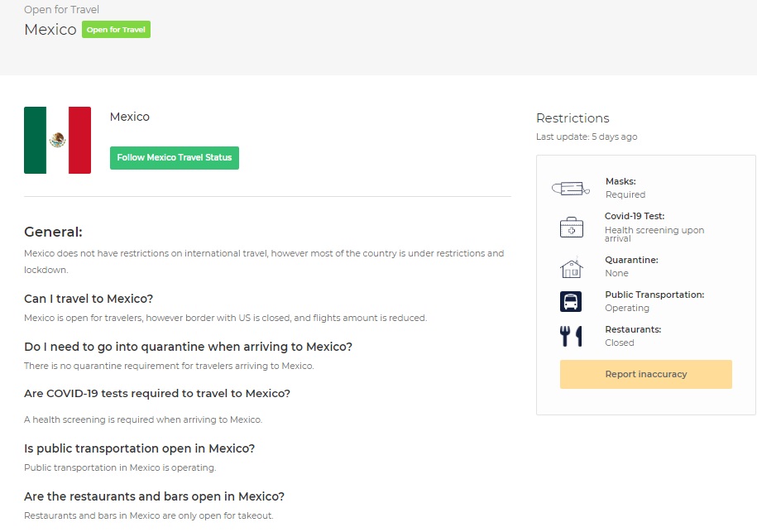Click the green Open for Travel badge
The image size is (757, 532).
pos(116,30)
